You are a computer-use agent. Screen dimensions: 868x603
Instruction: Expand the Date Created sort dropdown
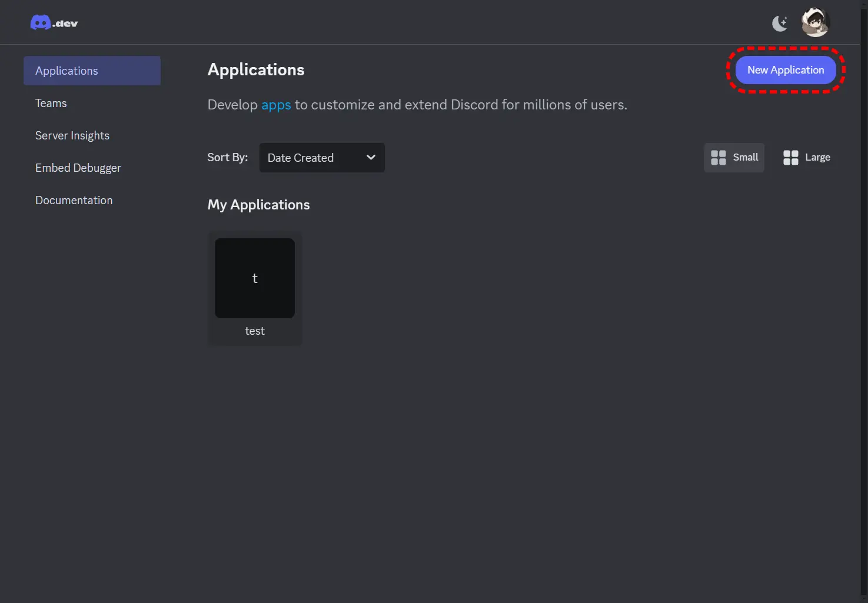[322, 158]
